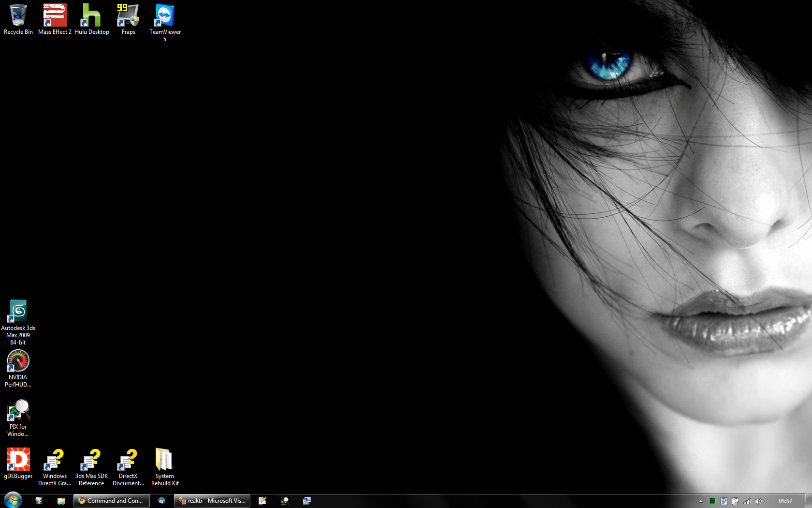This screenshot has width=812, height=508.
Task: Launch the gDEBugger desktop shortcut
Action: pyautogui.click(x=18, y=460)
